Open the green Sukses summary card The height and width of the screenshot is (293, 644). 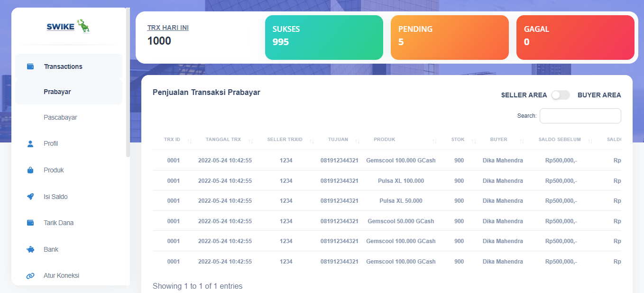click(324, 38)
